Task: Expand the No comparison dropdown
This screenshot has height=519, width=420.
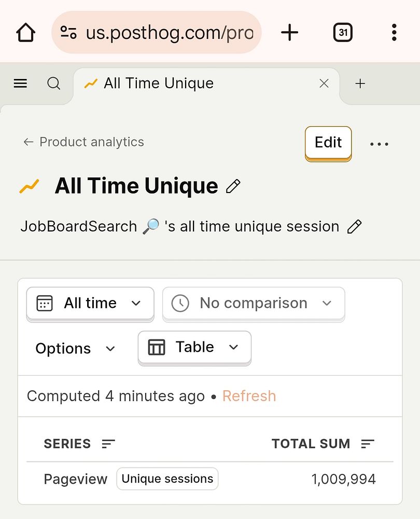Action: (254, 303)
